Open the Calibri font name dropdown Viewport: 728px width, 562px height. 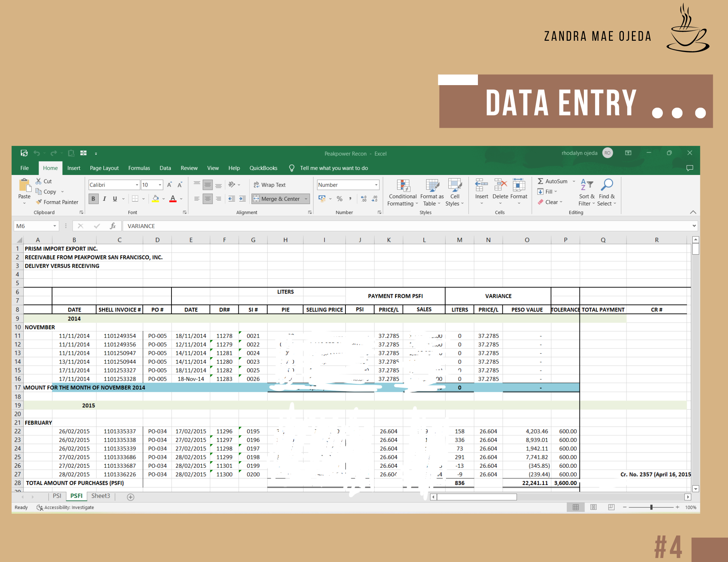tap(137, 185)
